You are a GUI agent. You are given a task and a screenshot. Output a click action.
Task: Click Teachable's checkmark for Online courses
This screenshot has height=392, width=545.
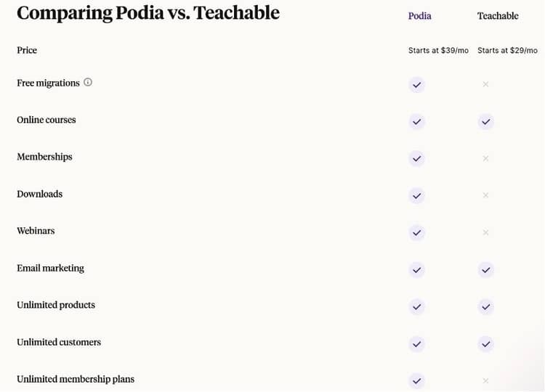(x=485, y=121)
